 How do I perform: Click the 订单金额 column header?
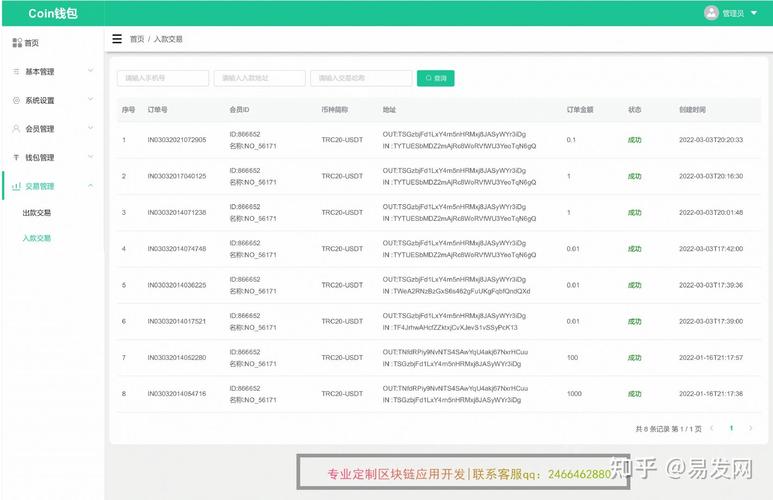[x=580, y=109]
